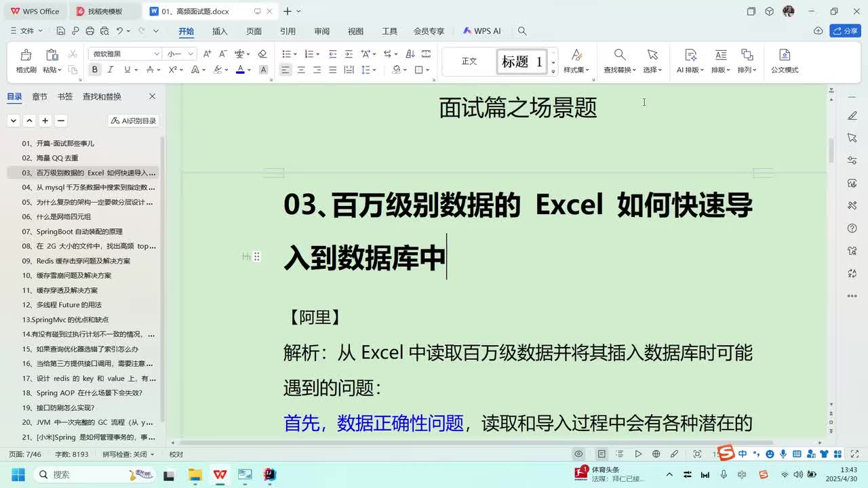Viewport: 868px width, 488px height.
Task: Open the 书签 navigation pane tab
Action: tap(65, 97)
